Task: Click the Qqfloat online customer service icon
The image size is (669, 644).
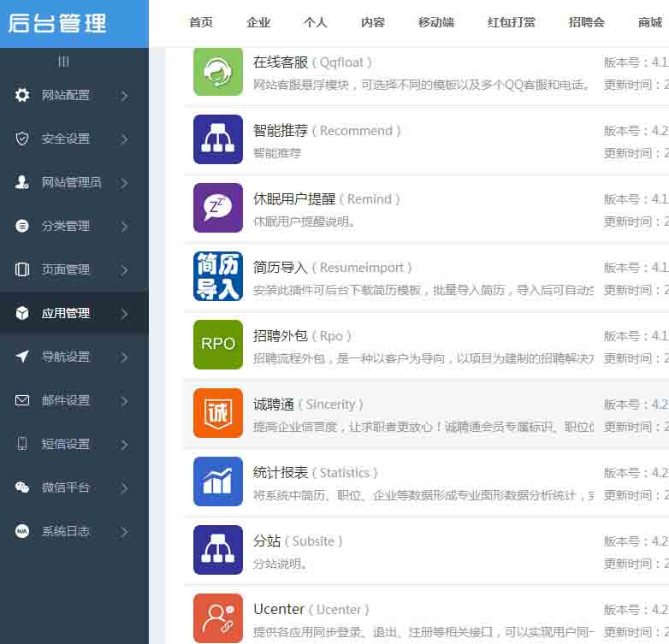Action: pyautogui.click(x=218, y=71)
